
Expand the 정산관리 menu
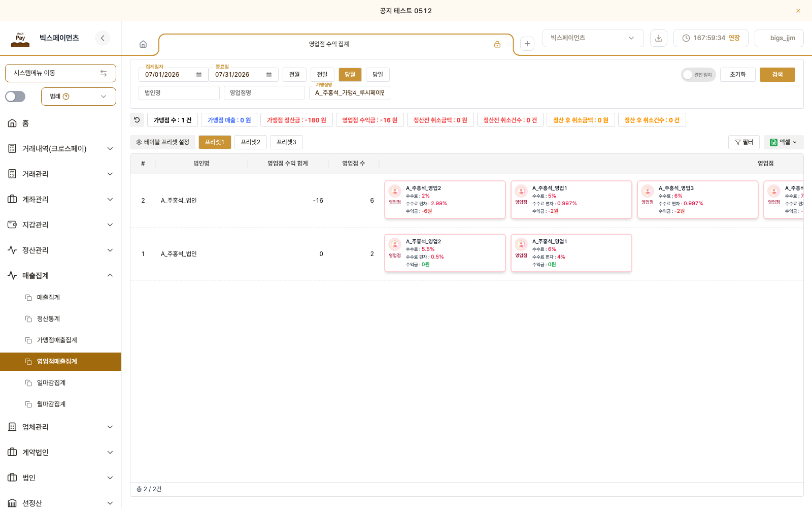click(x=61, y=250)
